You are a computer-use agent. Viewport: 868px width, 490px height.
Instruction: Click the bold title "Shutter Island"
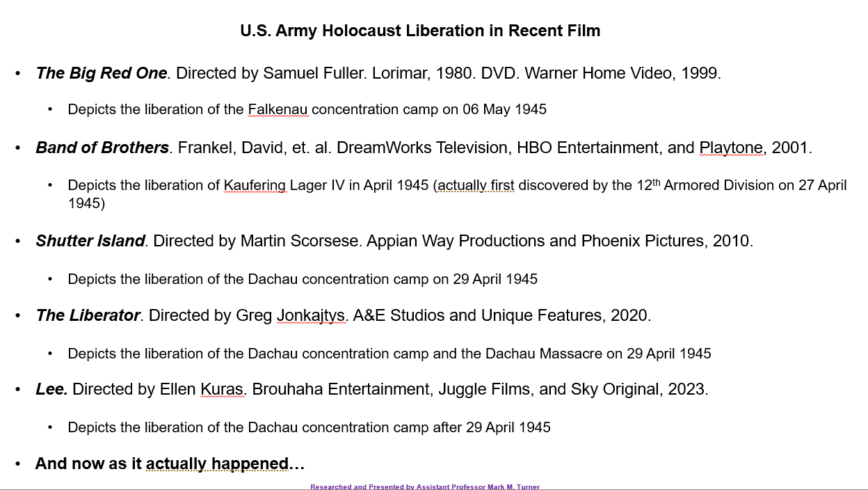(90, 241)
